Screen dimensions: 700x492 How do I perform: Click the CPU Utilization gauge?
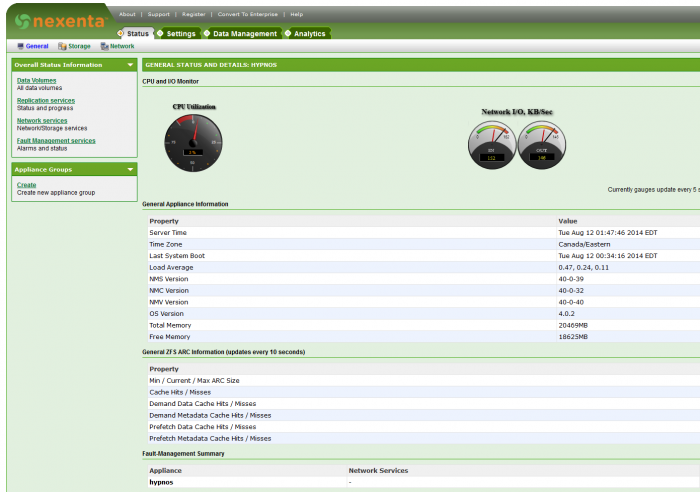pyautogui.click(x=193, y=140)
